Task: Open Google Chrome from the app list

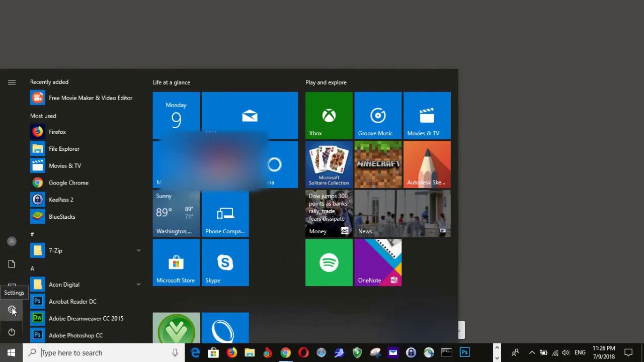Action: coord(86,183)
